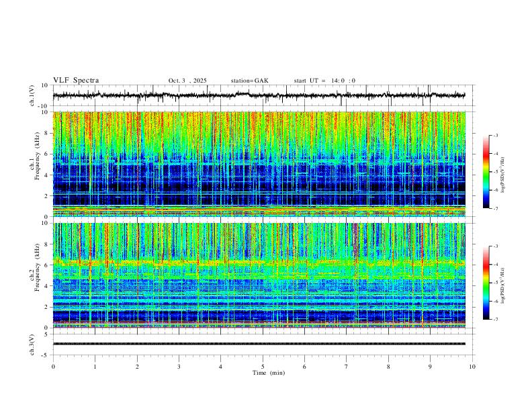Click the ch.2 spectrogram color scale bar
The image size is (532, 411).
coord(486,283)
